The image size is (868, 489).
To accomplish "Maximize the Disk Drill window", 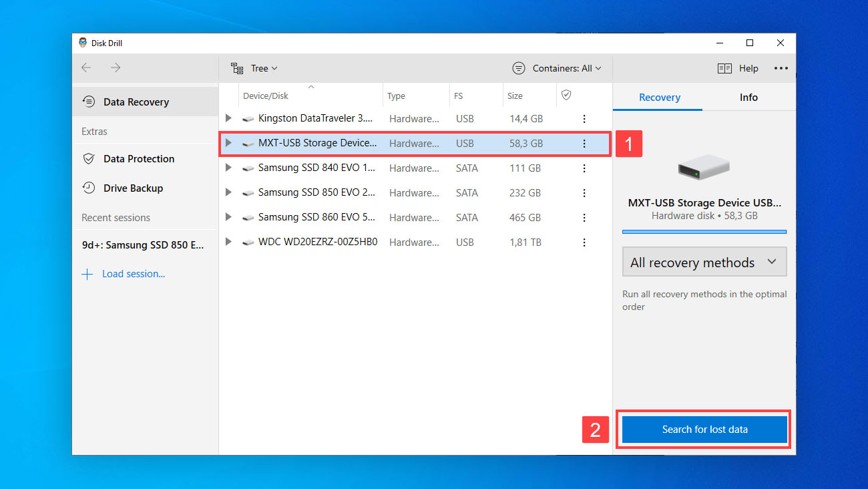I will [750, 43].
